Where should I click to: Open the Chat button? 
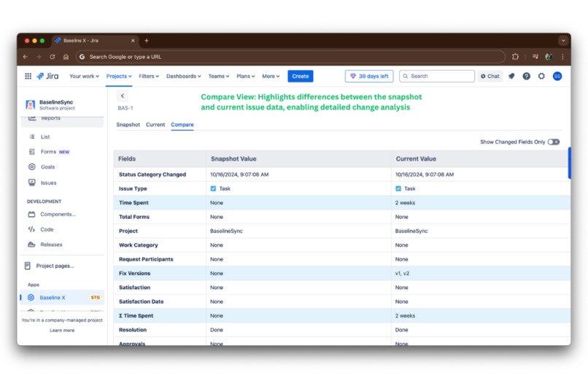490,76
